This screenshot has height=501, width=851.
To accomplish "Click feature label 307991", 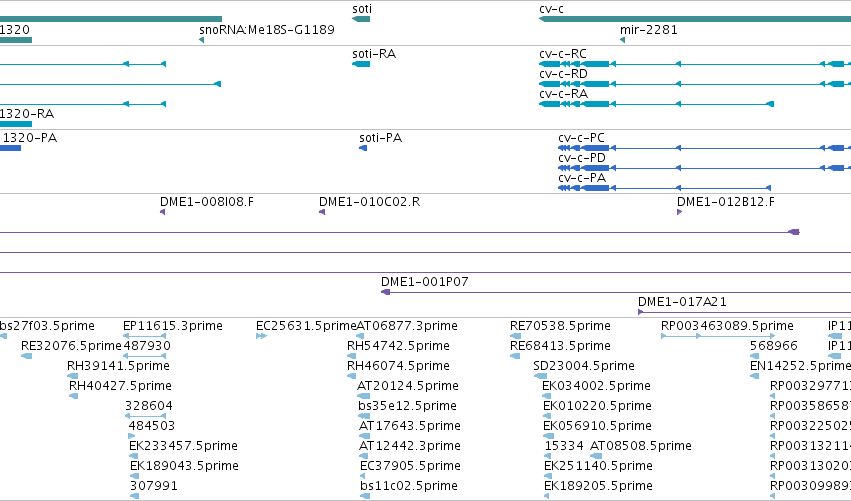I will (x=154, y=486).
